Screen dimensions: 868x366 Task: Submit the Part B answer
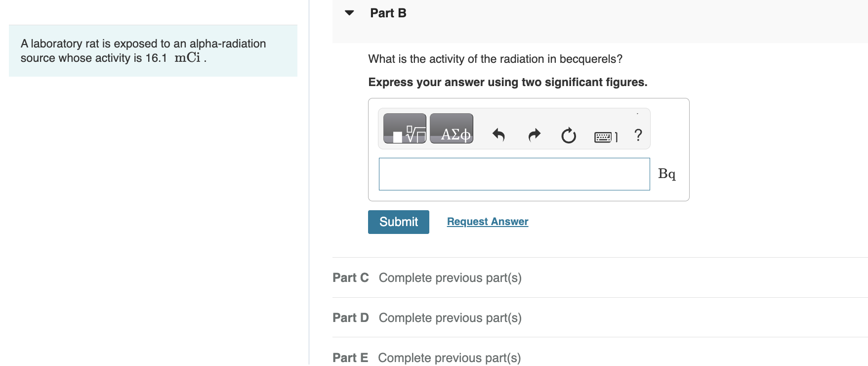tap(399, 222)
